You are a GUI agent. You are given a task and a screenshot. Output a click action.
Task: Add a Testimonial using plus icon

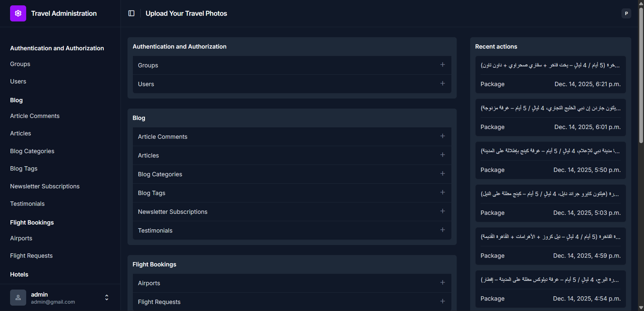coord(443,230)
